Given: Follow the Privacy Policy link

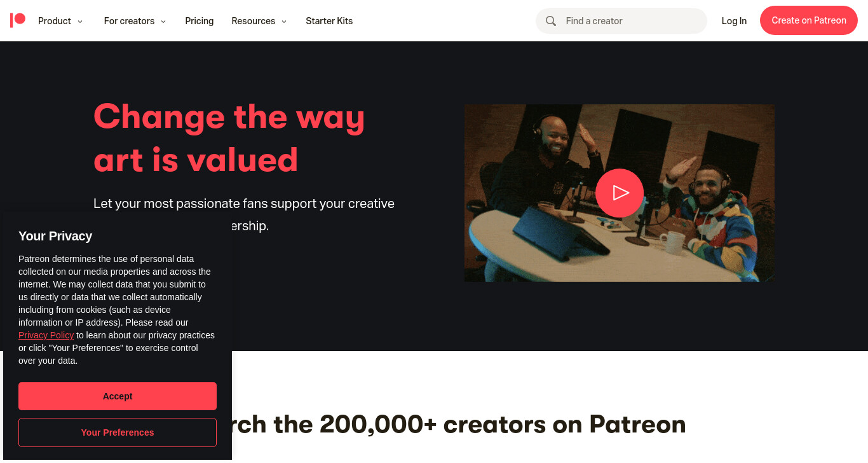Looking at the screenshot, I should coord(46,335).
